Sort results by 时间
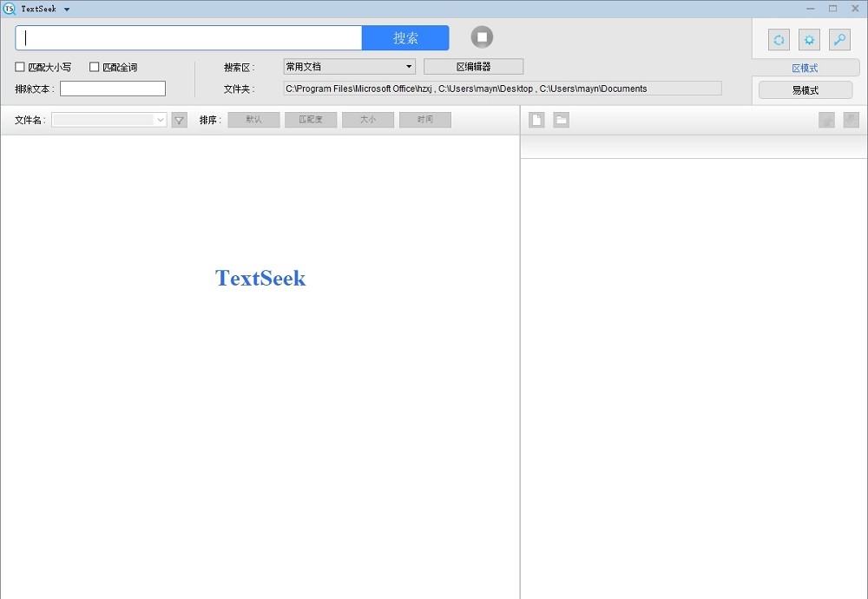Viewport: 868px width, 599px height. [425, 120]
